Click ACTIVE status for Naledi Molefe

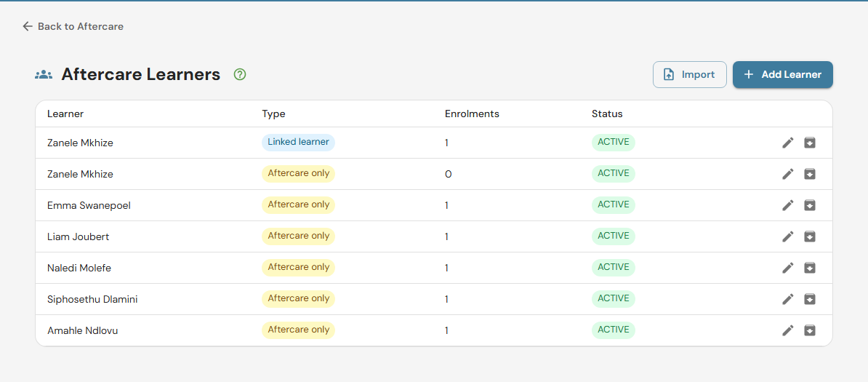click(614, 267)
